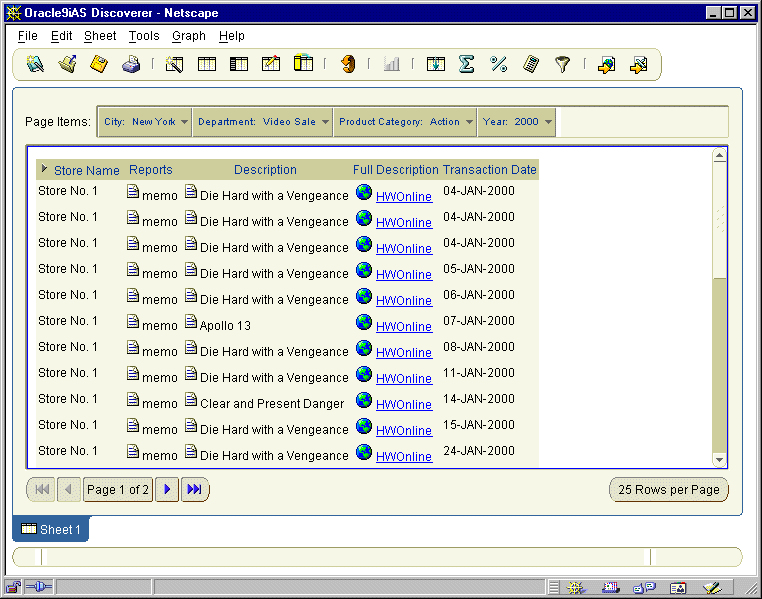Select the Sheet 1 tab

click(x=51, y=529)
